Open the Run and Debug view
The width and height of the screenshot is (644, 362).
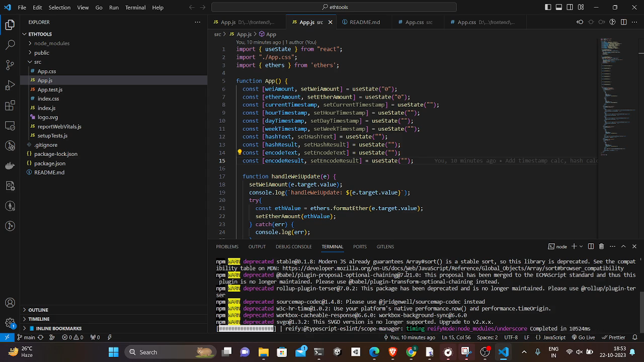coord(10,85)
